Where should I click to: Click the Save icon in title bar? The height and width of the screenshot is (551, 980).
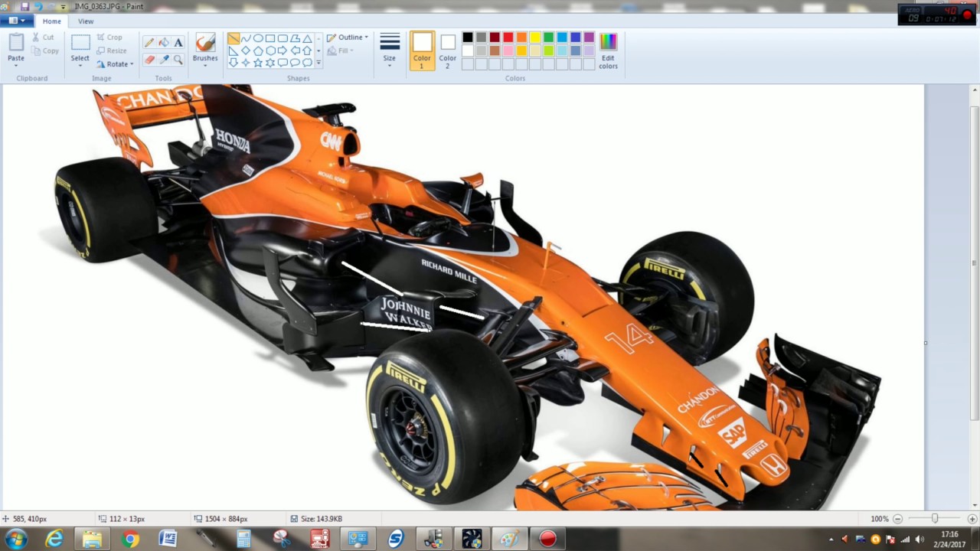(24, 6)
